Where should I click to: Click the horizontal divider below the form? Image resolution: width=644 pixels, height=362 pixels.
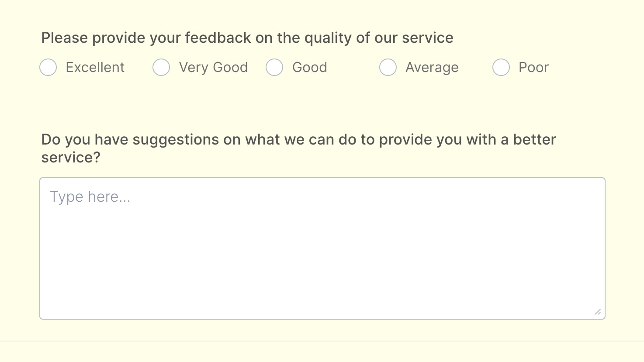(x=322, y=341)
